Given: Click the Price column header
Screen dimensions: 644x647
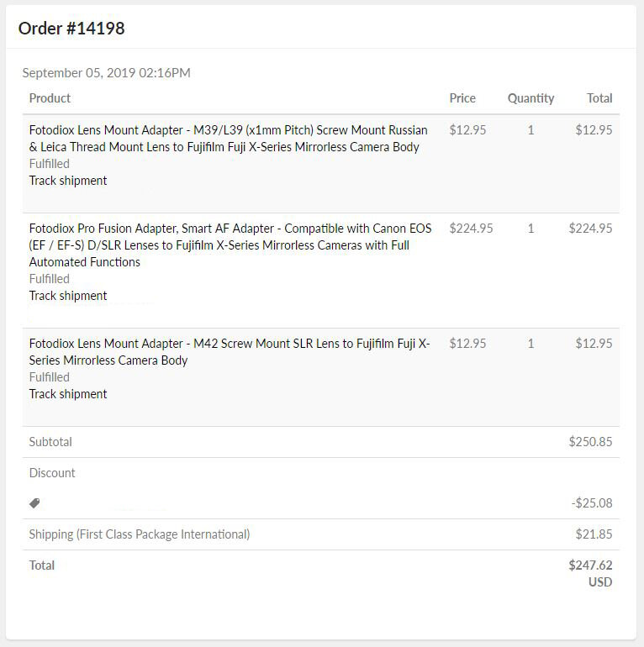Looking at the screenshot, I should pyautogui.click(x=462, y=98).
